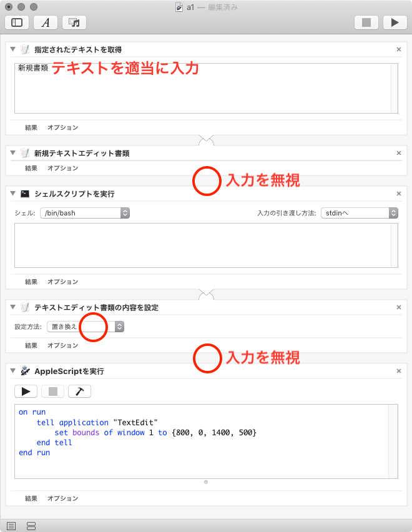
Task: Collapse the AppleScriptを実行 action
Action: (x=13, y=371)
